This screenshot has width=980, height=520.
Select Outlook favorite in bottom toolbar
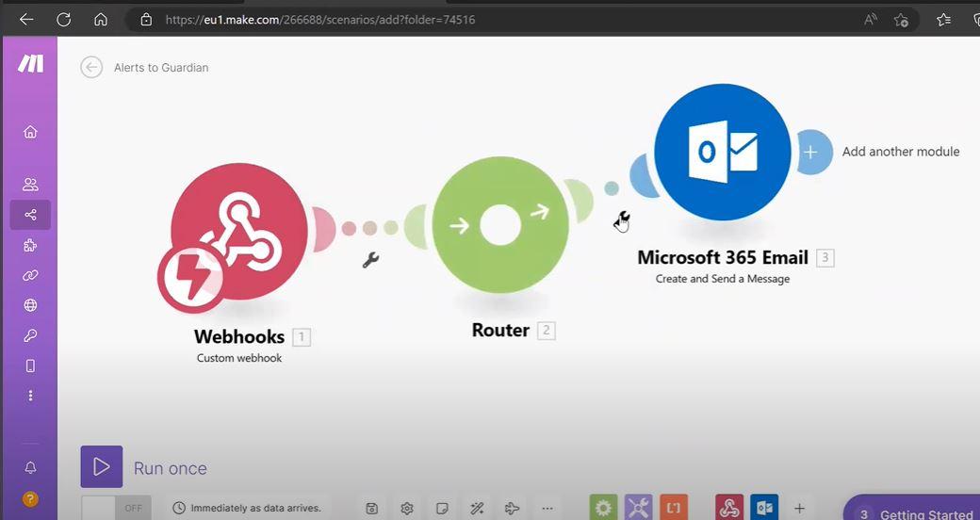[x=764, y=508]
